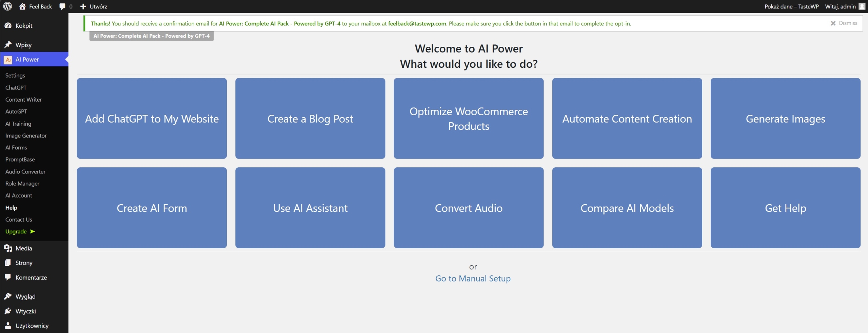Click the comments bubble icon in admin bar
This screenshot has height=333, width=868.
pos(62,6)
